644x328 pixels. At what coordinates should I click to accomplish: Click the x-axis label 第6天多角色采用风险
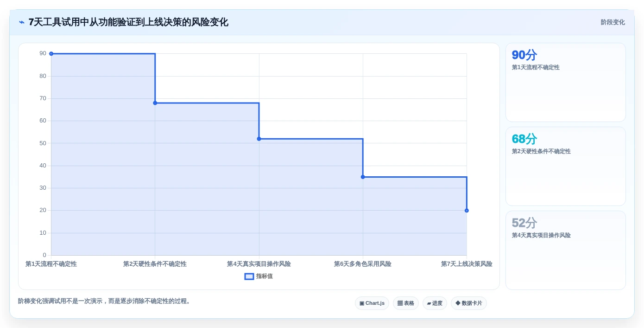point(363,264)
